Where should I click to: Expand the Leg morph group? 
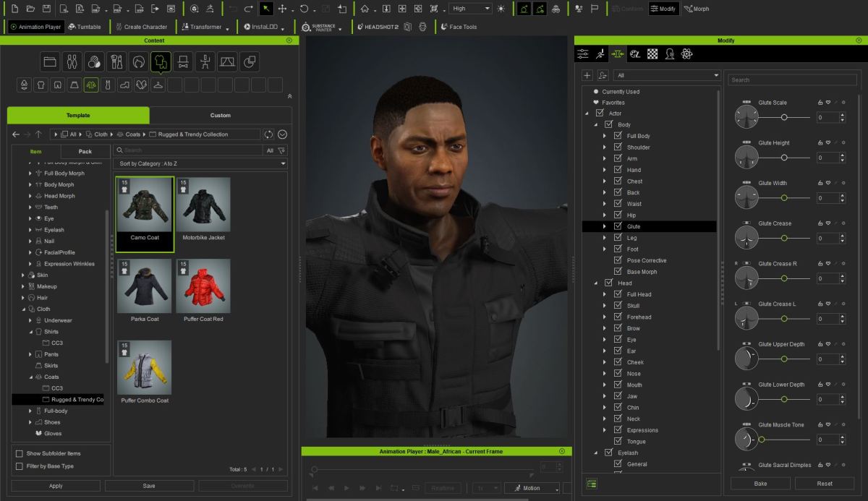point(605,238)
